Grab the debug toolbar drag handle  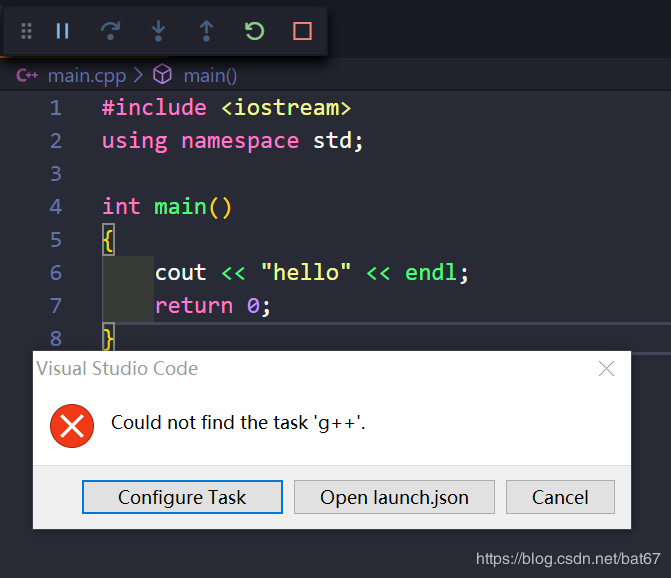27,31
